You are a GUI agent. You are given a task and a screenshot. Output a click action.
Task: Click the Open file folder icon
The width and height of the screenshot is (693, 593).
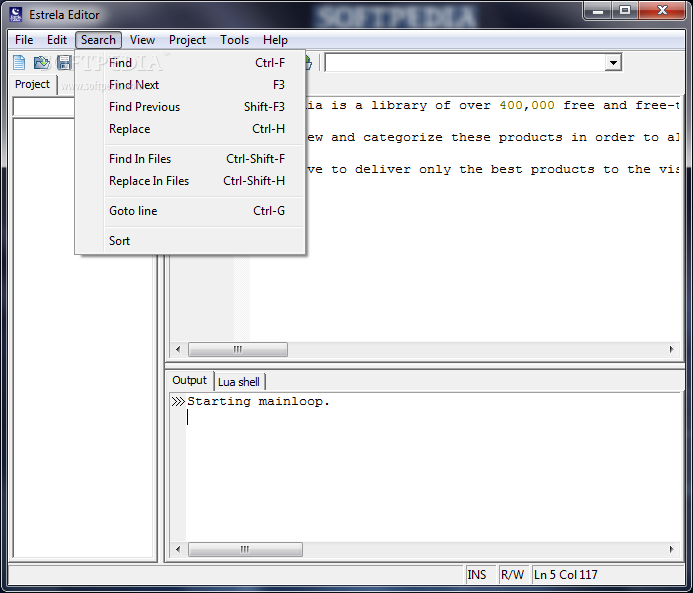[42, 62]
